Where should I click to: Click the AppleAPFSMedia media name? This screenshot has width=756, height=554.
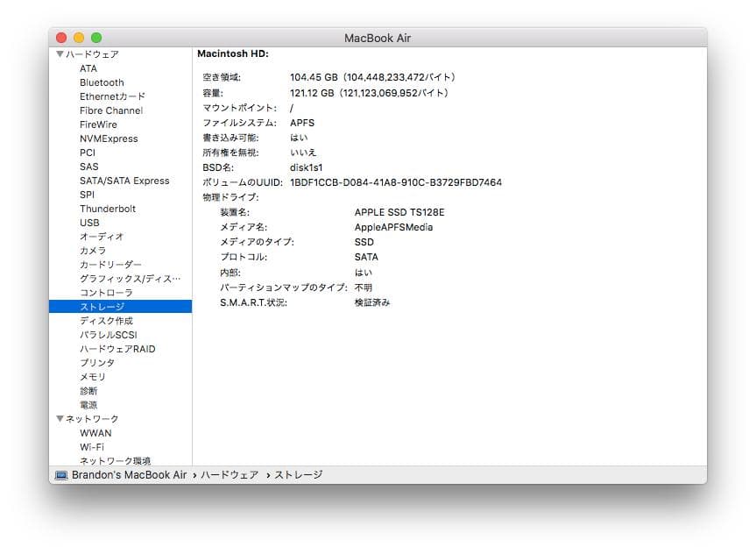point(393,227)
